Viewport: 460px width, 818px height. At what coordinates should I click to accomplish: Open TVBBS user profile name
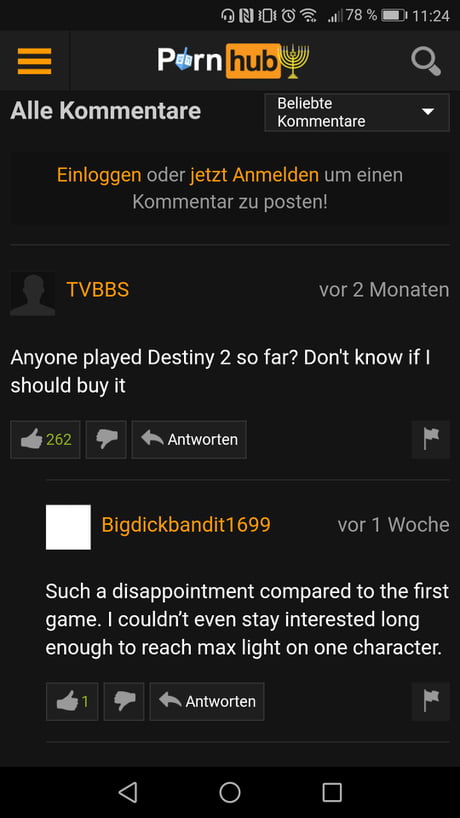98,290
